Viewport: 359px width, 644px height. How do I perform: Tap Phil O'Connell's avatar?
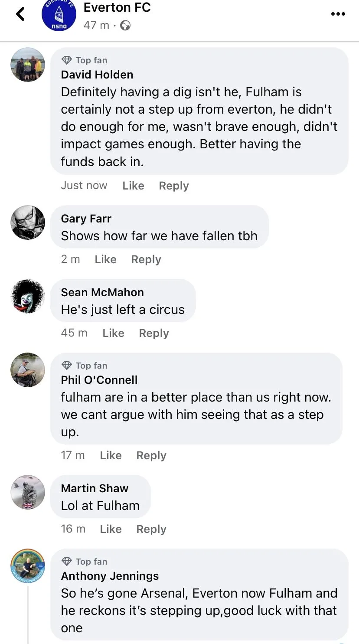(28, 370)
